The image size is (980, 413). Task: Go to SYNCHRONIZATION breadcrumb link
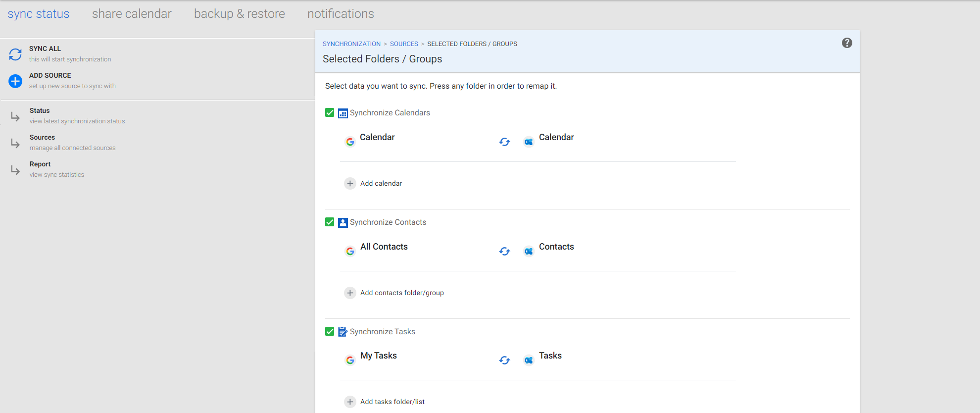point(352,44)
